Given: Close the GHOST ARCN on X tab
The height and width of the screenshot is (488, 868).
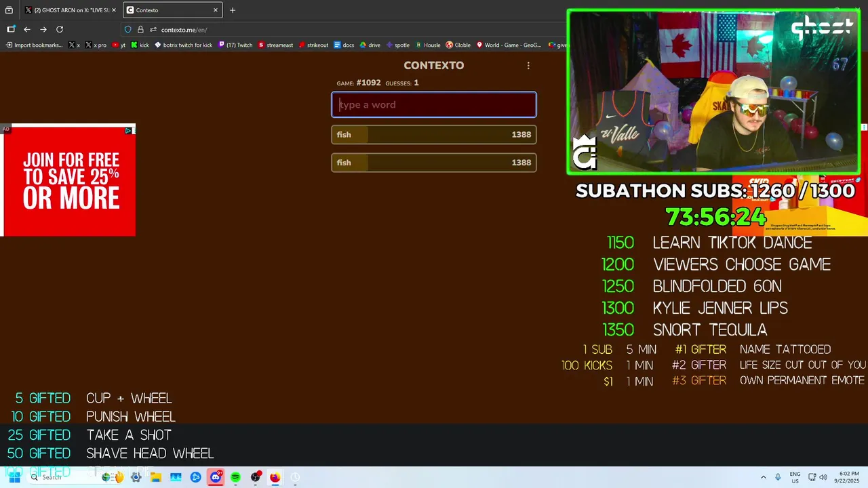Looking at the screenshot, I should (x=114, y=10).
